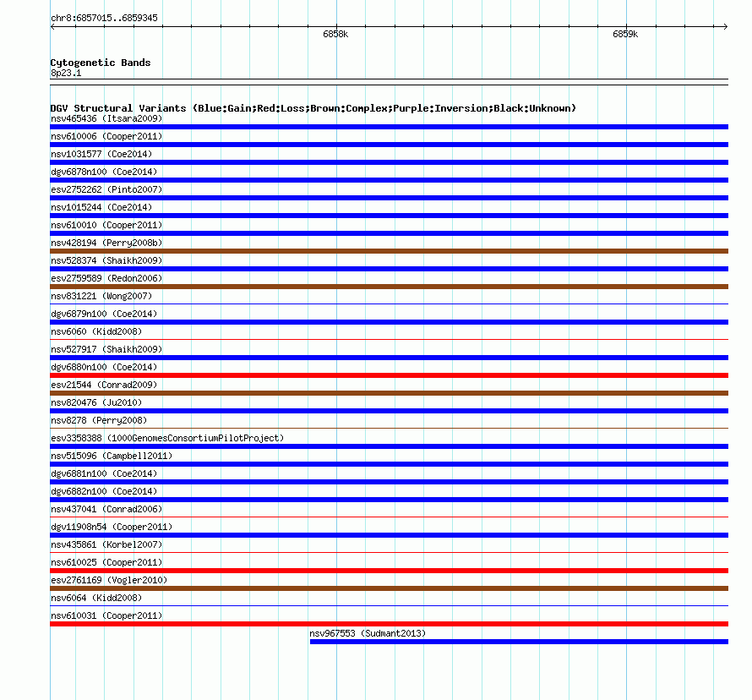752x700 pixels.
Task: Click the blue bar under nsv465436
Action: pyautogui.click(x=389, y=127)
